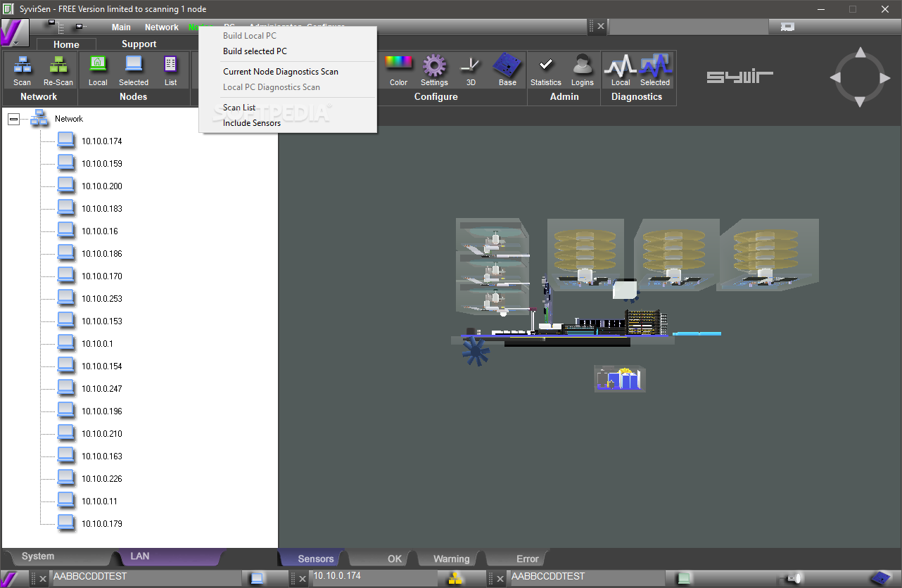Click the cooling fan in 3D view
This screenshot has width=902, height=588.
(x=476, y=351)
